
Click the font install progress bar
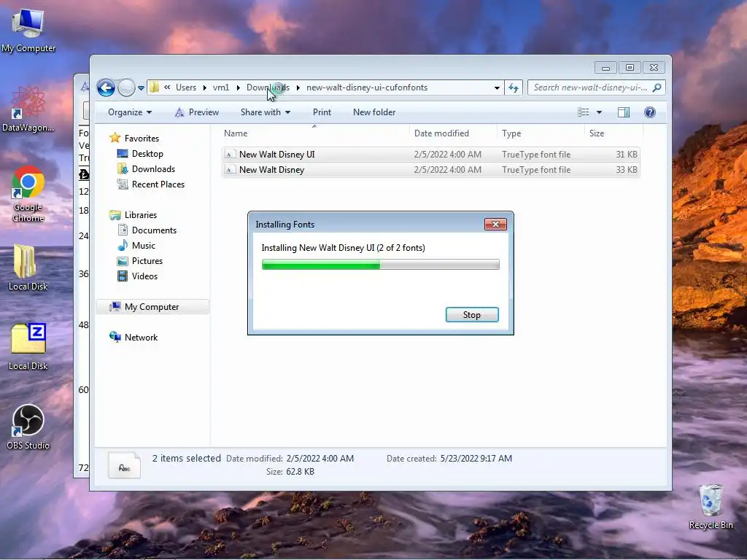380,264
